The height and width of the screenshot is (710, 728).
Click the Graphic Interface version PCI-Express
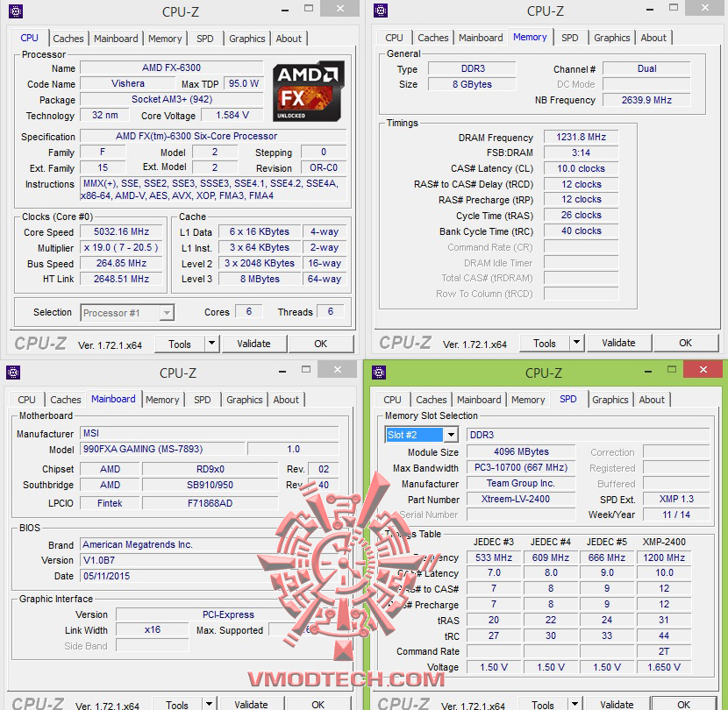click(228, 614)
